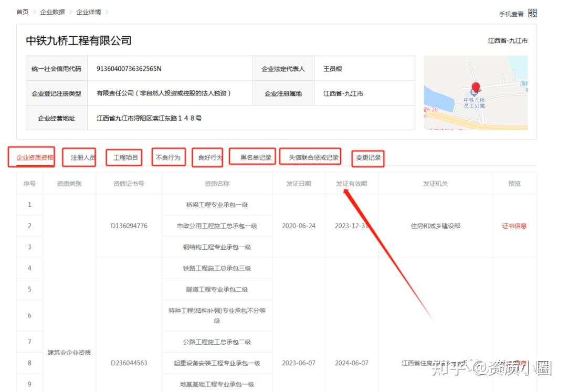Click 手机查看 link
This screenshot has height=392, width=567.
[511, 14]
